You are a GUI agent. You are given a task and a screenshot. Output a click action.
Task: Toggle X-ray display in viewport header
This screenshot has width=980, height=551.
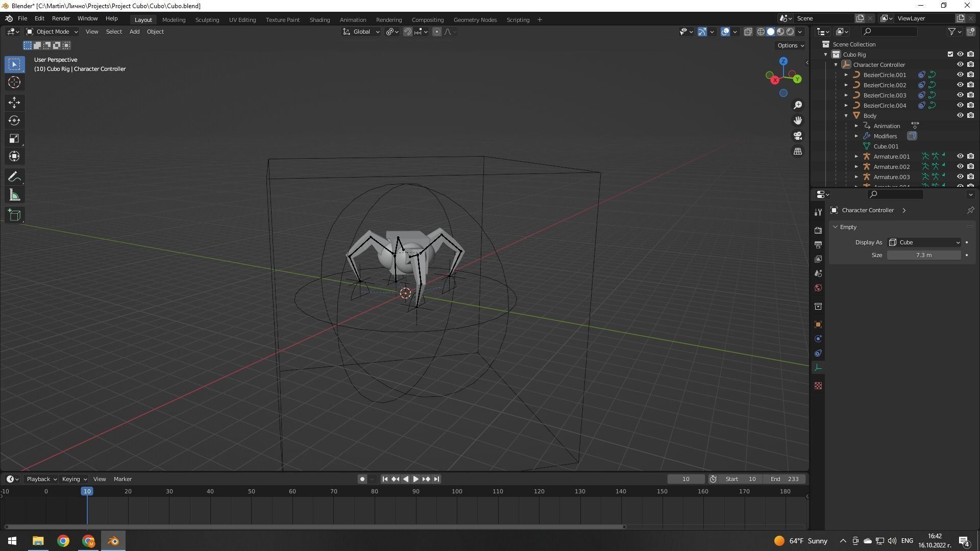click(x=748, y=32)
